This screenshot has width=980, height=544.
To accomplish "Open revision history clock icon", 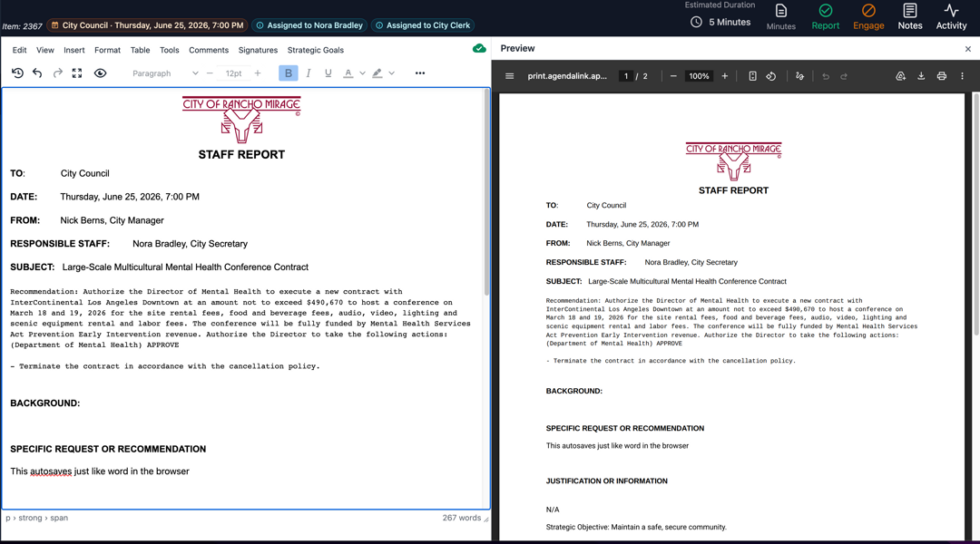I will (x=17, y=73).
